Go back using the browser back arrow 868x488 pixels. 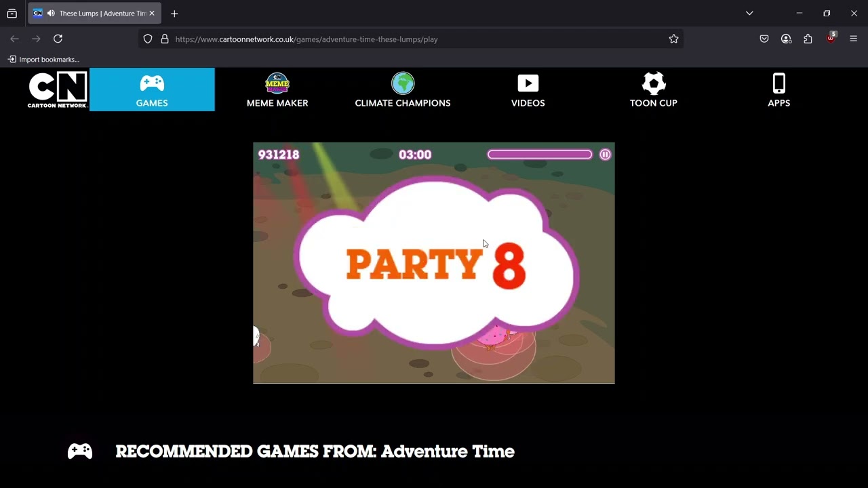14,39
